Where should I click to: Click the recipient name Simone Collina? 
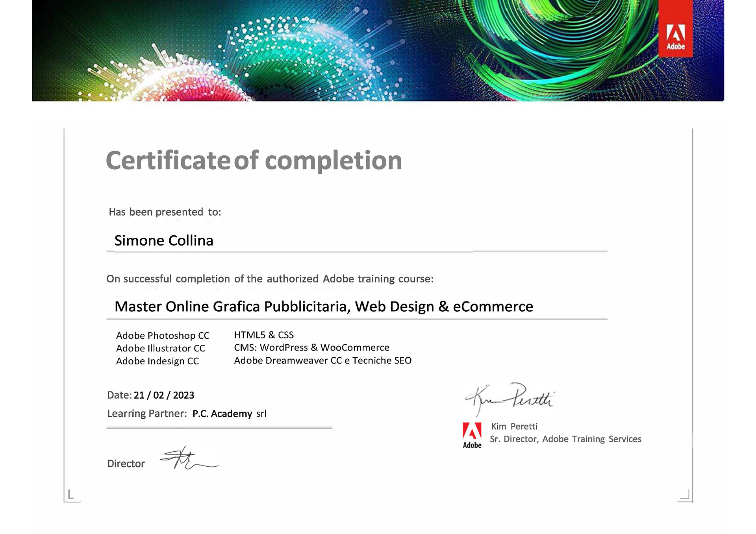click(164, 240)
